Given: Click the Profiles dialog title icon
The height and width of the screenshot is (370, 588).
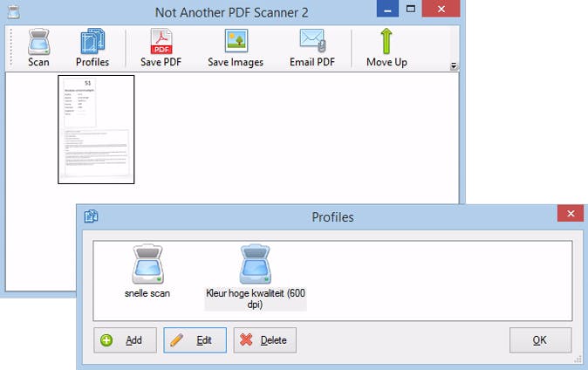Looking at the screenshot, I should [x=91, y=216].
